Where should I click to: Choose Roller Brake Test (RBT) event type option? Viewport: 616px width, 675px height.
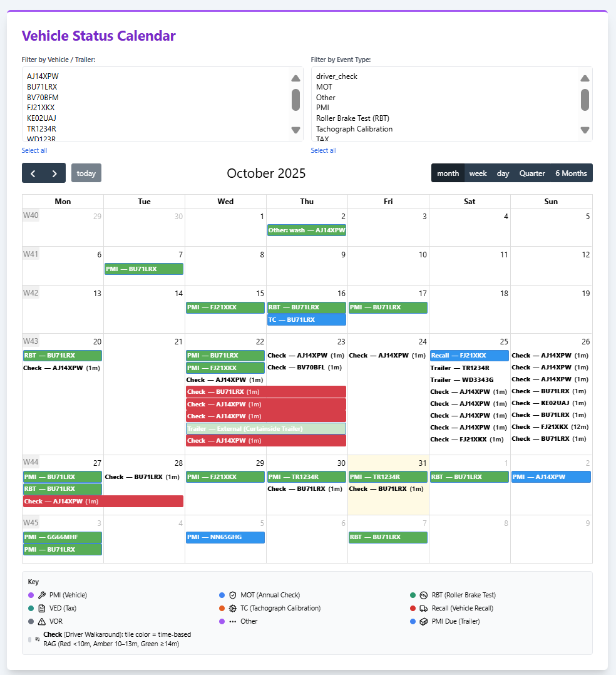pyautogui.click(x=353, y=118)
